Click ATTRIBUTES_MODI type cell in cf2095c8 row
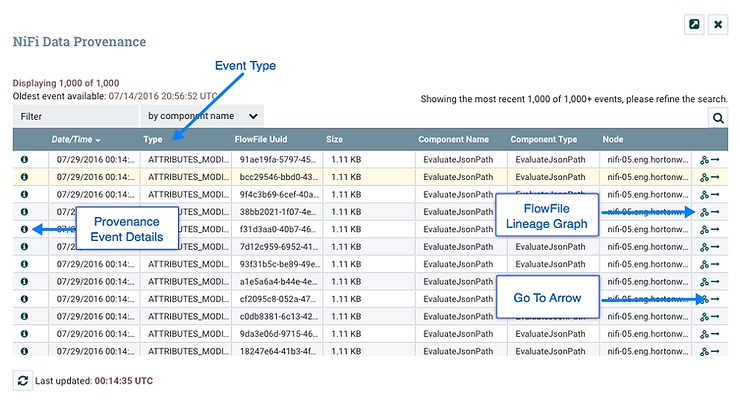 point(188,299)
